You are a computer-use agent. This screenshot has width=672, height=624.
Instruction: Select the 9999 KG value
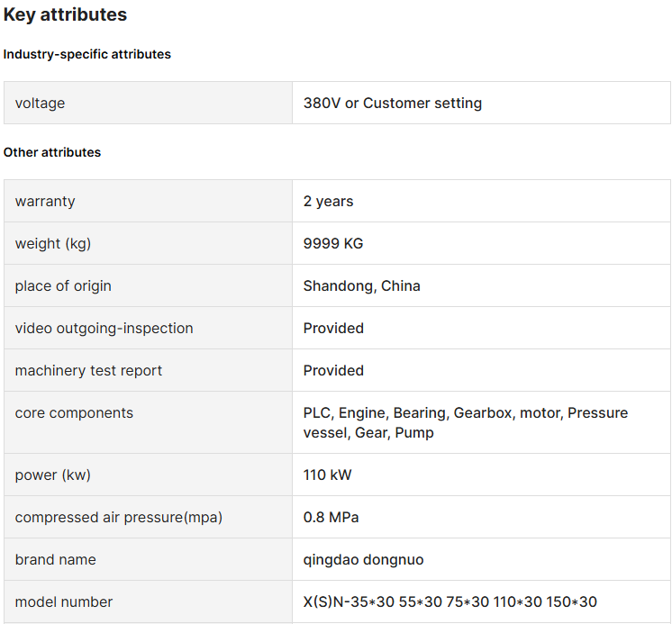pos(333,244)
